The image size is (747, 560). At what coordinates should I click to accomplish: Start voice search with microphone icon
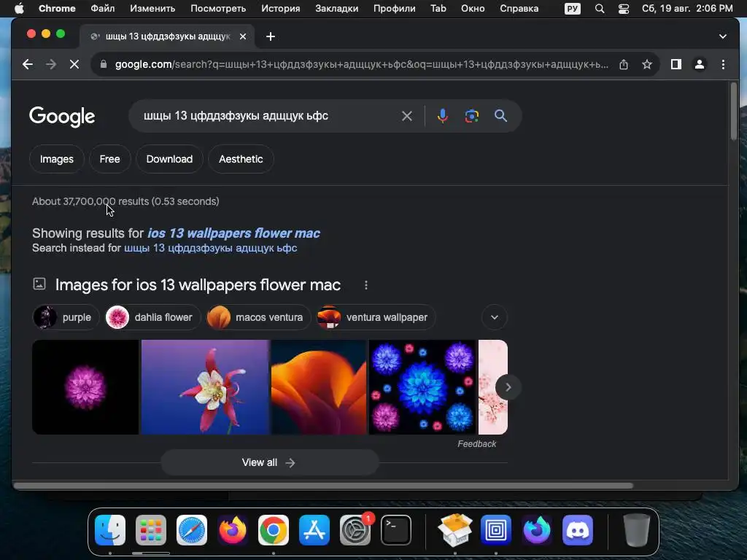coord(443,116)
